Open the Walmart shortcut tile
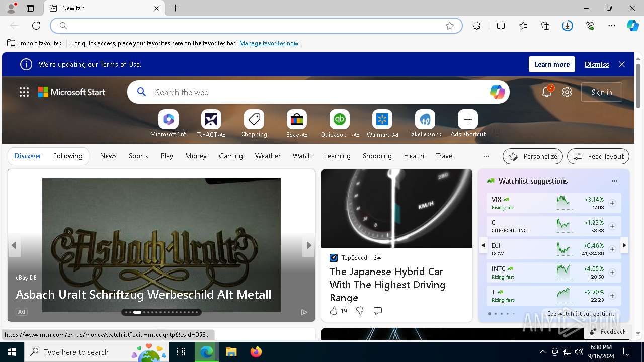The width and height of the screenshot is (644, 362). click(382, 124)
